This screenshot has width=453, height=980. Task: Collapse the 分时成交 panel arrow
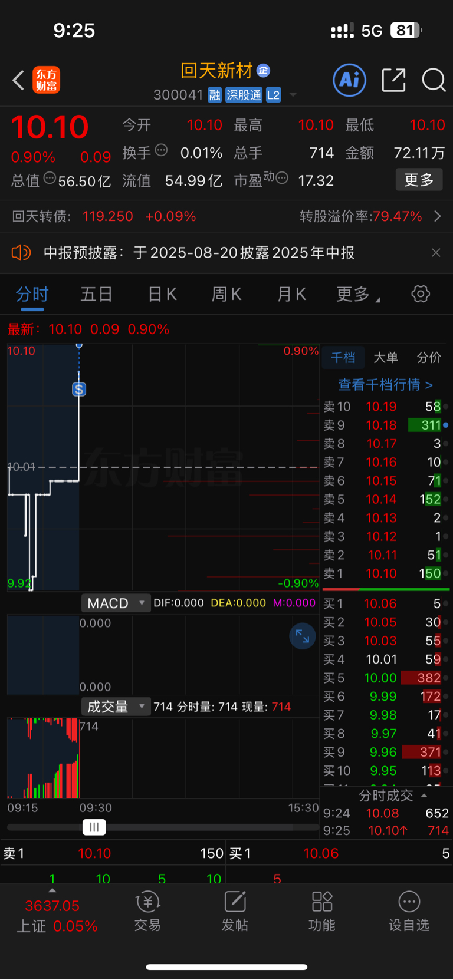click(424, 796)
